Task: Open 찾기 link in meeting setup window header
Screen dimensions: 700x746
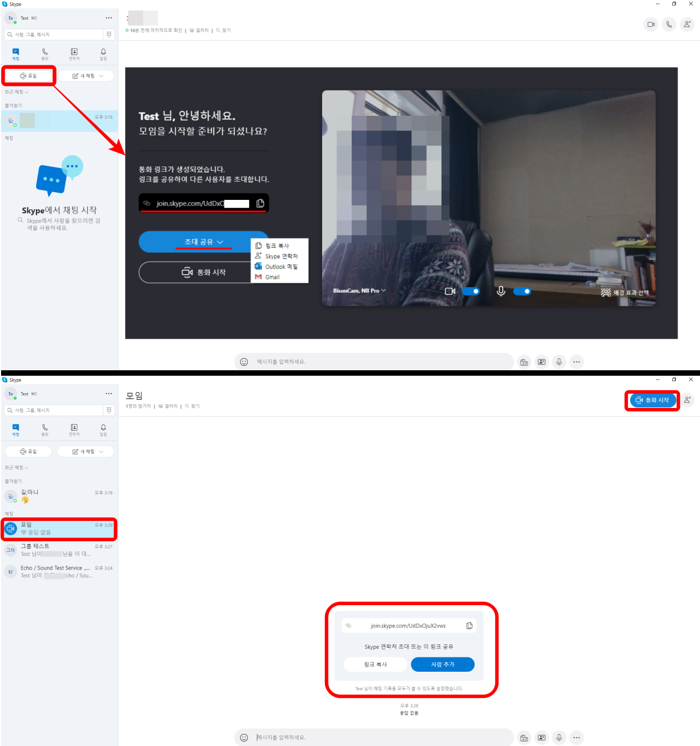Action: [223, 31]
